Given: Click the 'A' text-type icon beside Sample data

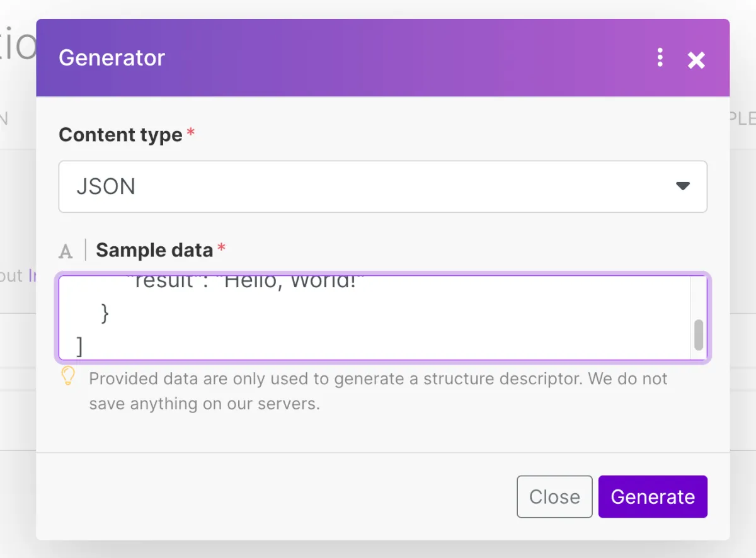Looking at the screenshot, I should pos(66,251).
